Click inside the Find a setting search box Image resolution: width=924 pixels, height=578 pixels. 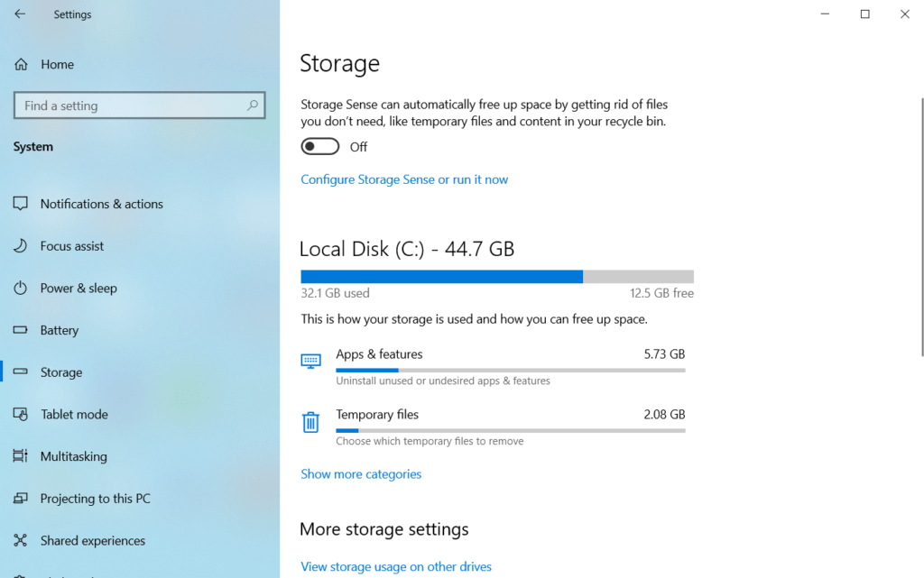[139, 106]
